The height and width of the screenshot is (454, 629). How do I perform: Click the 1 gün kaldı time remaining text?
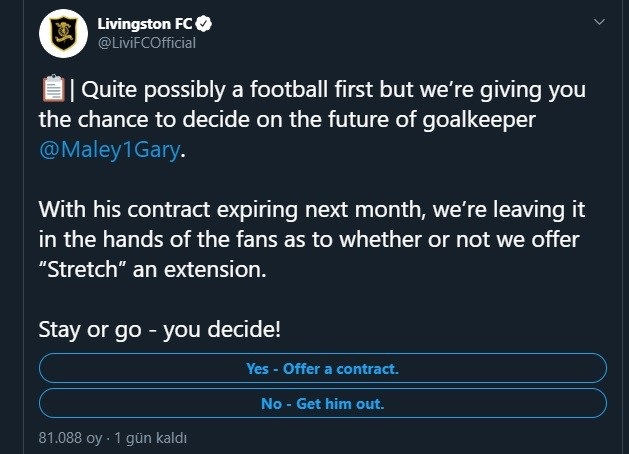tap(150, 438)
